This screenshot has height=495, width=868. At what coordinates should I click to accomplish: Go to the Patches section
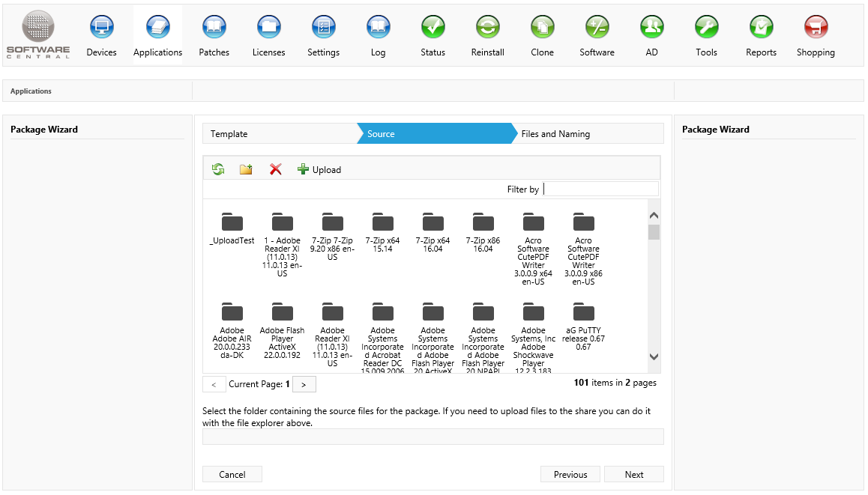point(214,36)
